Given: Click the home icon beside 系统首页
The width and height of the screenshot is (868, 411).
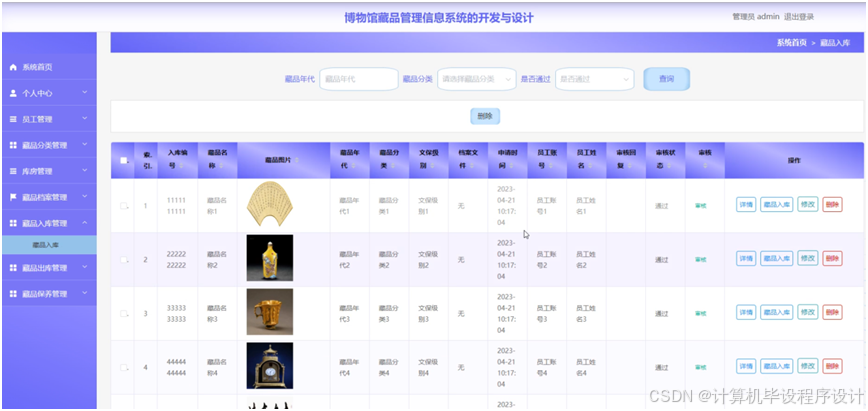Looking at the screenshot, I should click(x=13, y=67).
